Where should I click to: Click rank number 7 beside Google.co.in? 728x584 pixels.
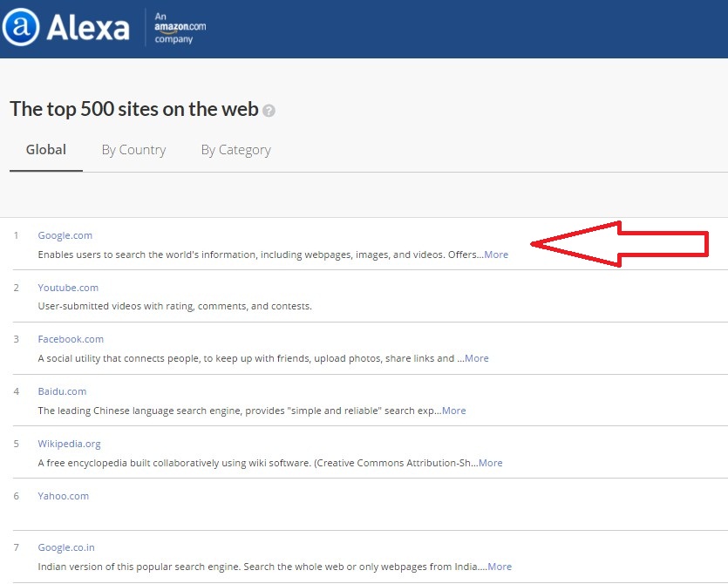(17, 547)
